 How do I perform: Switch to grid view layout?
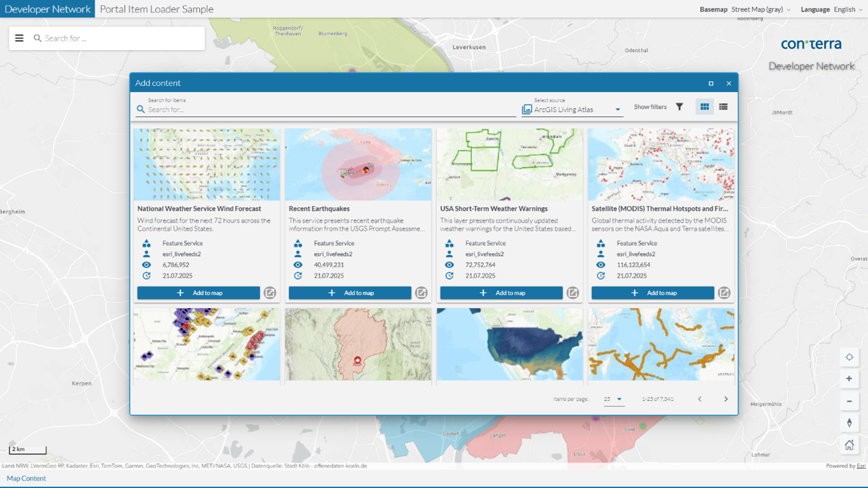[x=705, y=107]
